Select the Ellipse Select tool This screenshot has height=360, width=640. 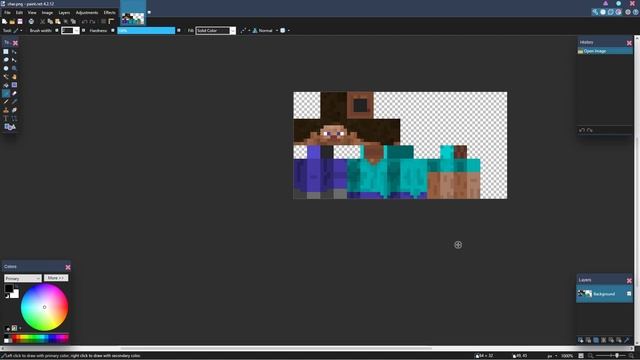[x=6, y=68]
